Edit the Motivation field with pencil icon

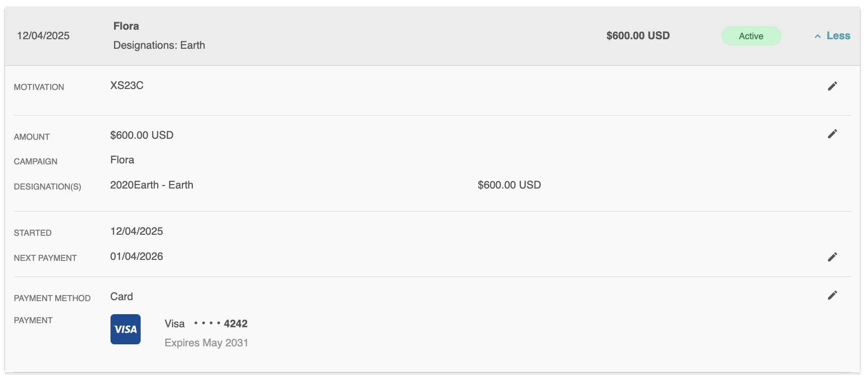(832, 86)
